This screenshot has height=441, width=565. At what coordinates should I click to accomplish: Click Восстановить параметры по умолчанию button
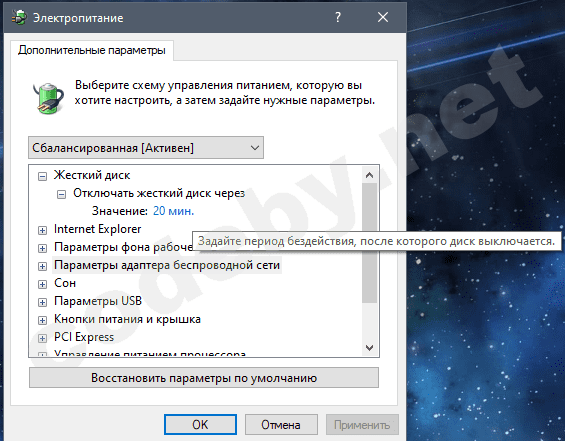click(x=204, y=378)
